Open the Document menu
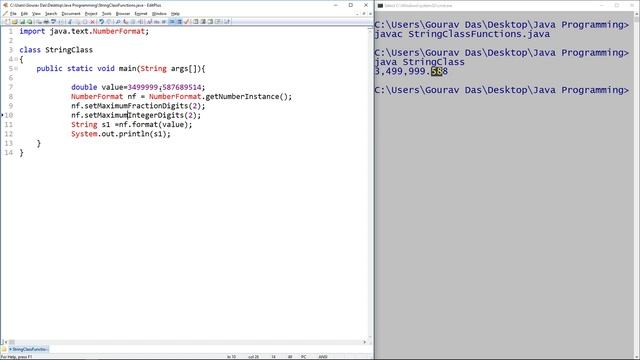This screenshot has width=640, height=360. [x=71, y=14]
